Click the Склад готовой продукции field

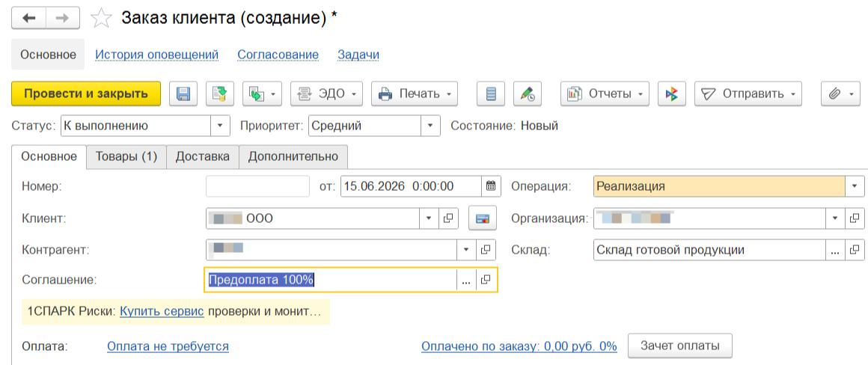click(x=709, y=250)
